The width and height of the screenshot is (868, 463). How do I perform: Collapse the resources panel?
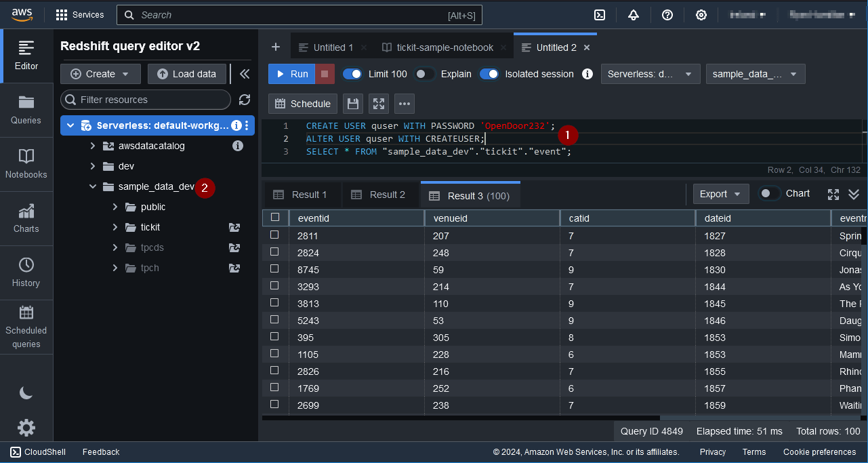pos(245,74)
